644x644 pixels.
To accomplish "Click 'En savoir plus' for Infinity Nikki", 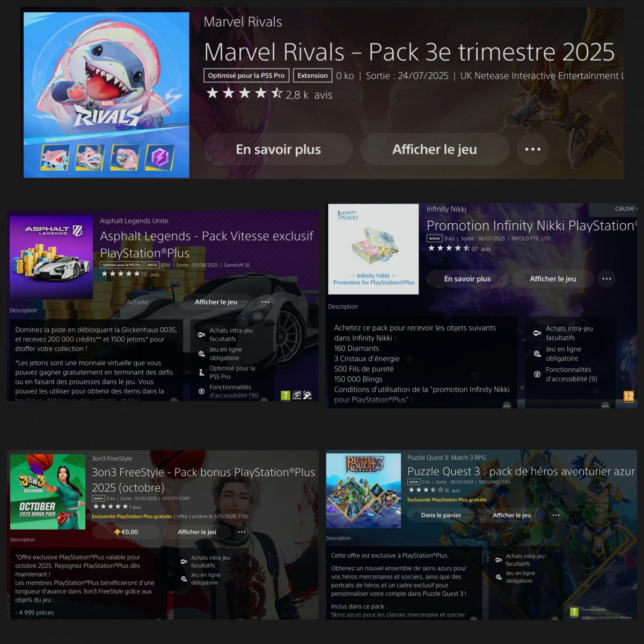I will click(x=467, y=279).
